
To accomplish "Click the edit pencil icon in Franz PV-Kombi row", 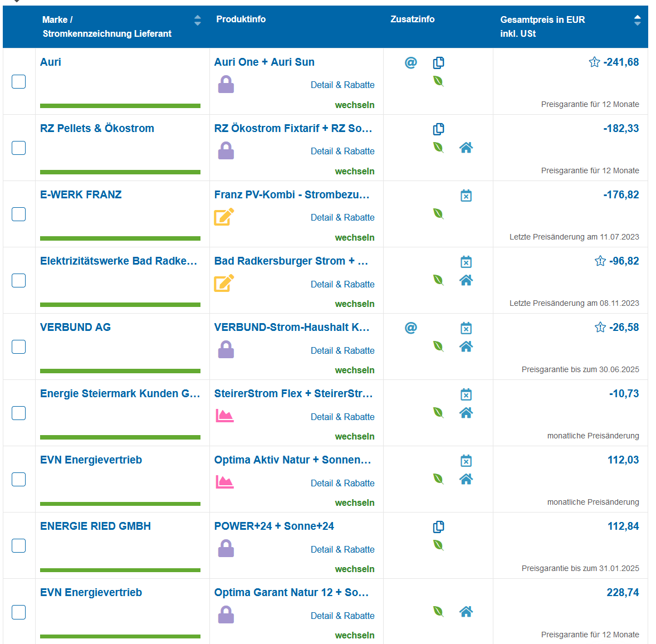I will pos(224,217).
